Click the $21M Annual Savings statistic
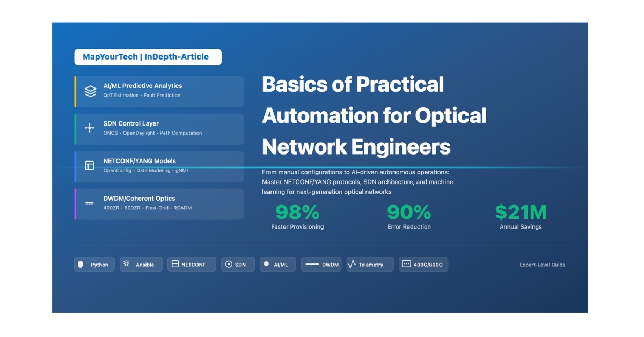644x337 pixels. click(x=520, y=216)
